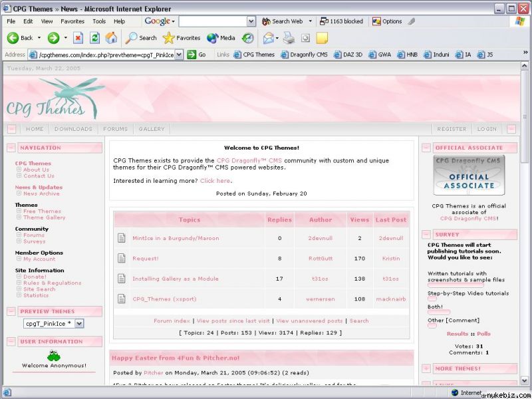Go to the DOWNLOADS site tab
Screen dimensions: 532x399
74,129
